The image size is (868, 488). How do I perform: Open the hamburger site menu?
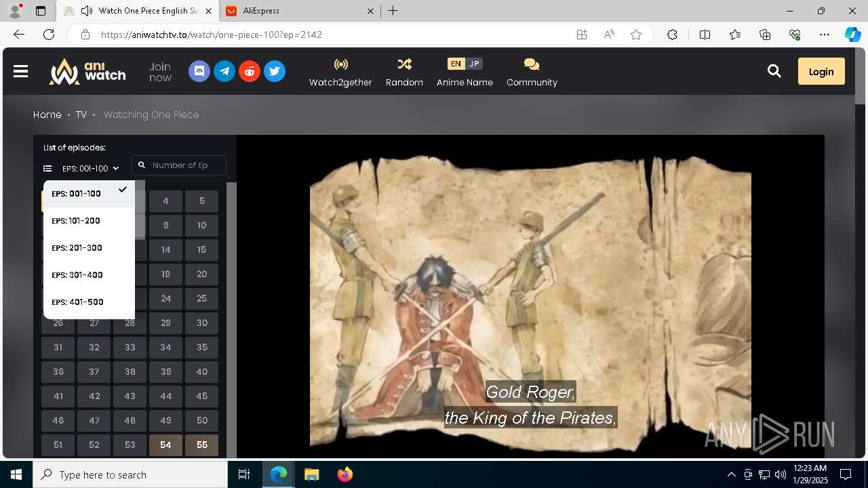click(20, 71)
